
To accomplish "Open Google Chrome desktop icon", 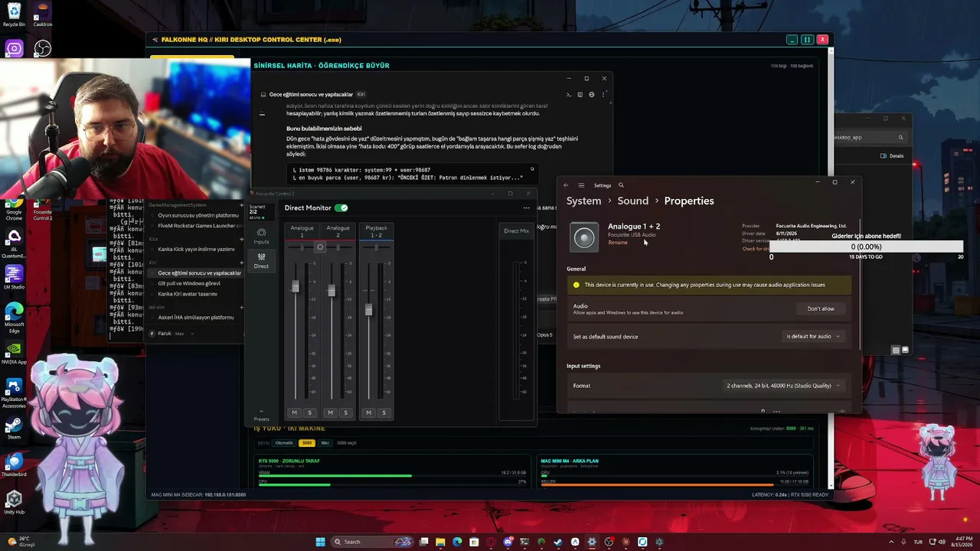I will click(x=14, y=210).
